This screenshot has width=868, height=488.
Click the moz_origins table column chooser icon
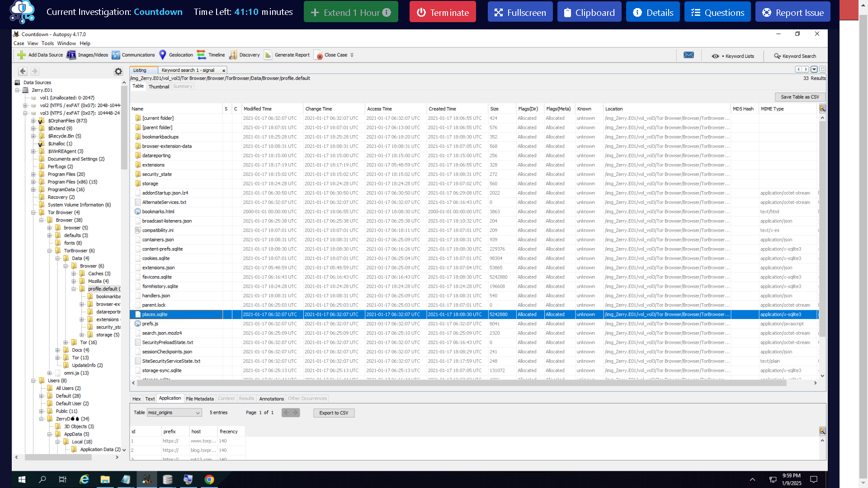coord(822,431)
